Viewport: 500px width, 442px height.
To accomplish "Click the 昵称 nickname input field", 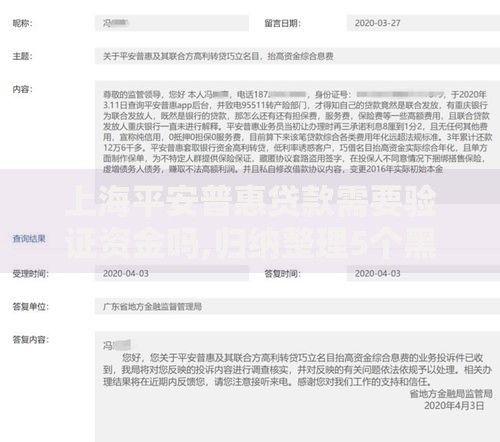I will [x=172, y=23].
